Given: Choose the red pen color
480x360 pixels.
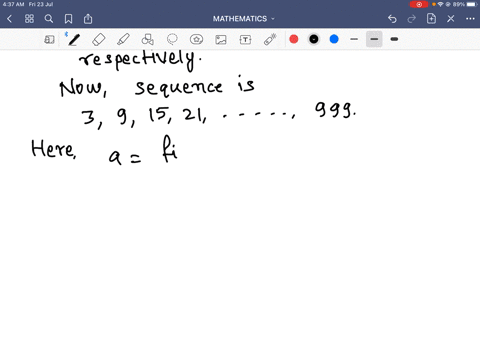Looking at the screenshot, I should coord(294,39).
